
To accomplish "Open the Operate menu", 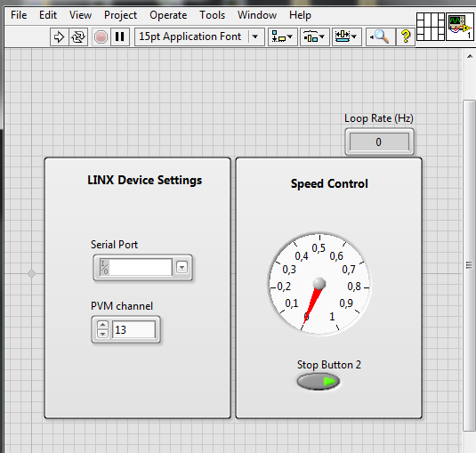I will coord(168,15).
